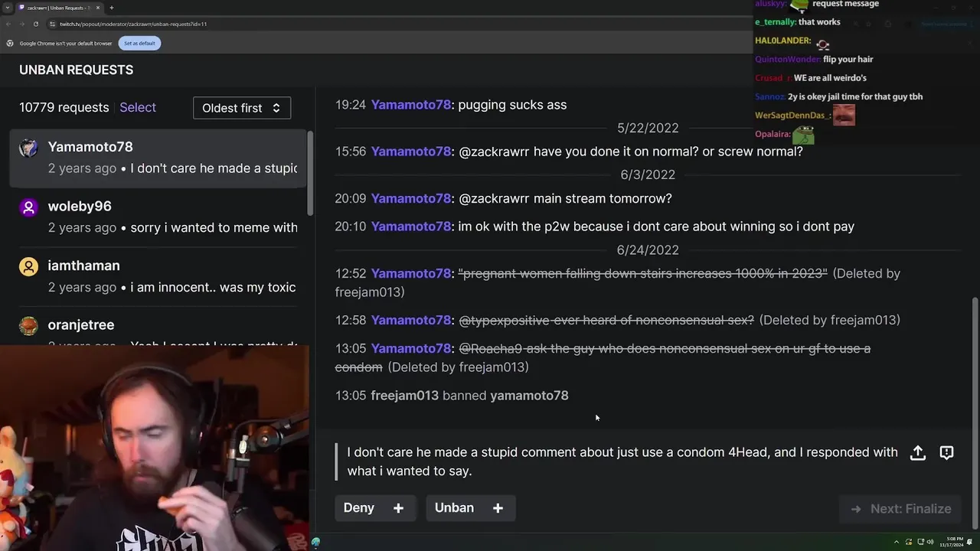980x551 pixels.
Task: Click the Next: Finalize button
Action: click(900, 509)
